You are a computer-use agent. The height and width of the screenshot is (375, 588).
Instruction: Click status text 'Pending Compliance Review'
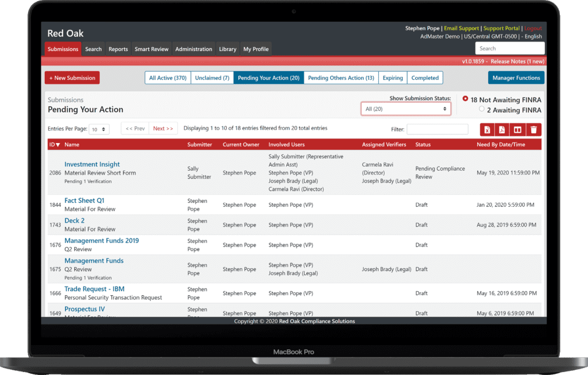tap(440, 173)
